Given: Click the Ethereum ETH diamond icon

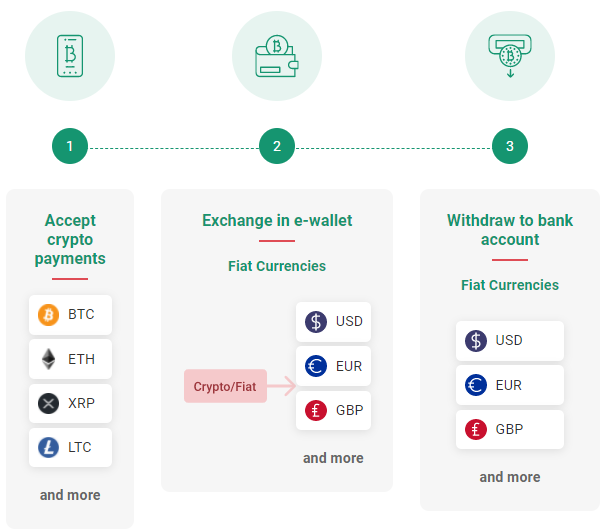Looking at the screenshot, I should (x=48, y=359).
